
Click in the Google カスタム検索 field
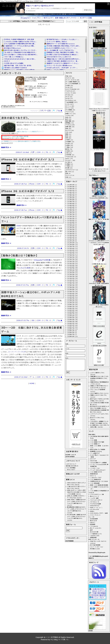click(x=74, y=21)
